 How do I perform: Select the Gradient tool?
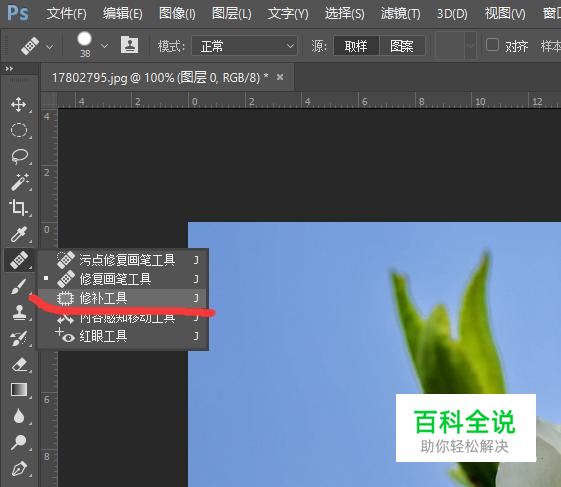[x=19, y=390]
